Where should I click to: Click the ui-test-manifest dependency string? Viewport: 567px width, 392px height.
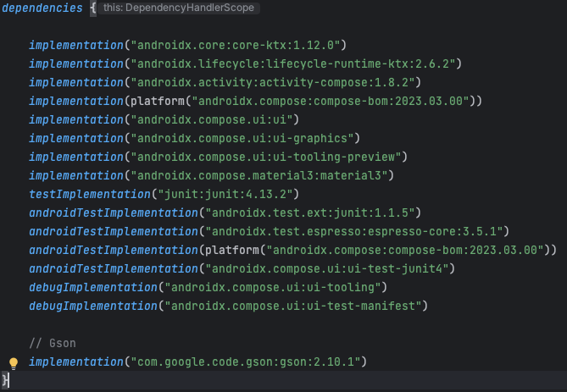point(292,306)
